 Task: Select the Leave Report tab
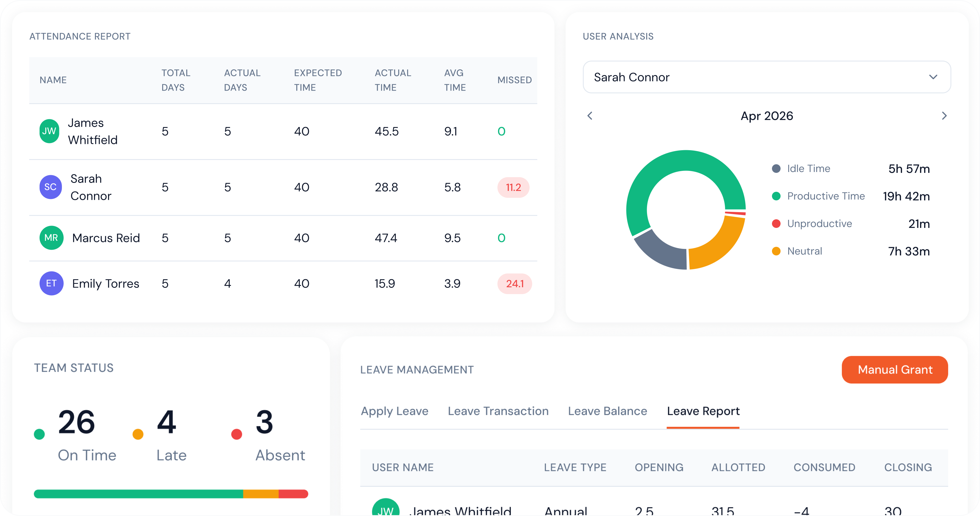click(x=703, y=411)
